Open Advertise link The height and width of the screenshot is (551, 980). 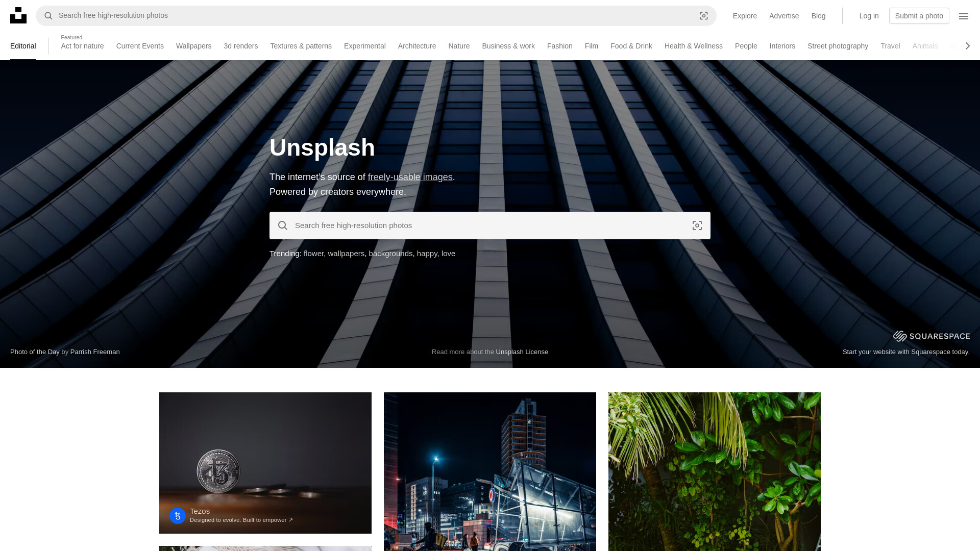point(783,16)
